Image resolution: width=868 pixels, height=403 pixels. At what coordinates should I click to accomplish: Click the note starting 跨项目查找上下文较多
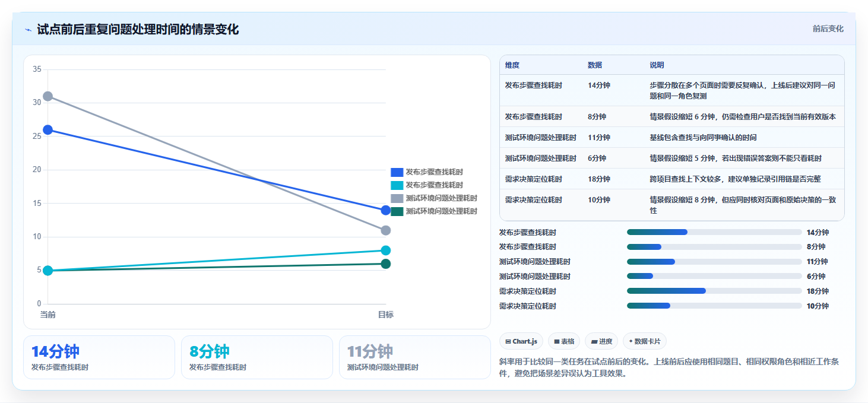click(735, 179)
